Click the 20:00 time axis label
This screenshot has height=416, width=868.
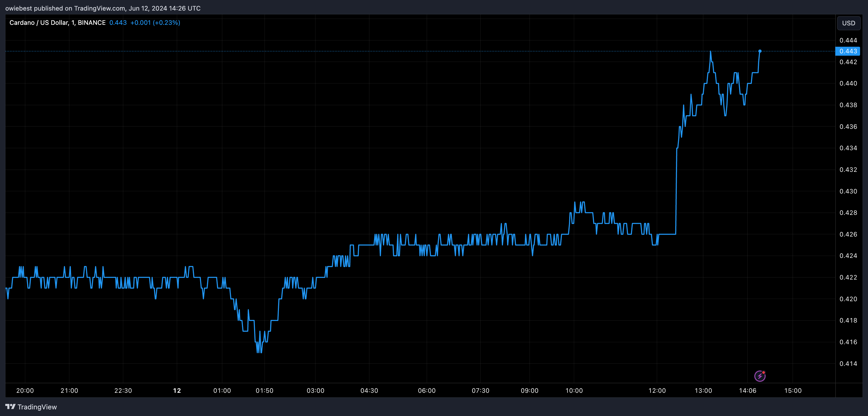point(25,390)
